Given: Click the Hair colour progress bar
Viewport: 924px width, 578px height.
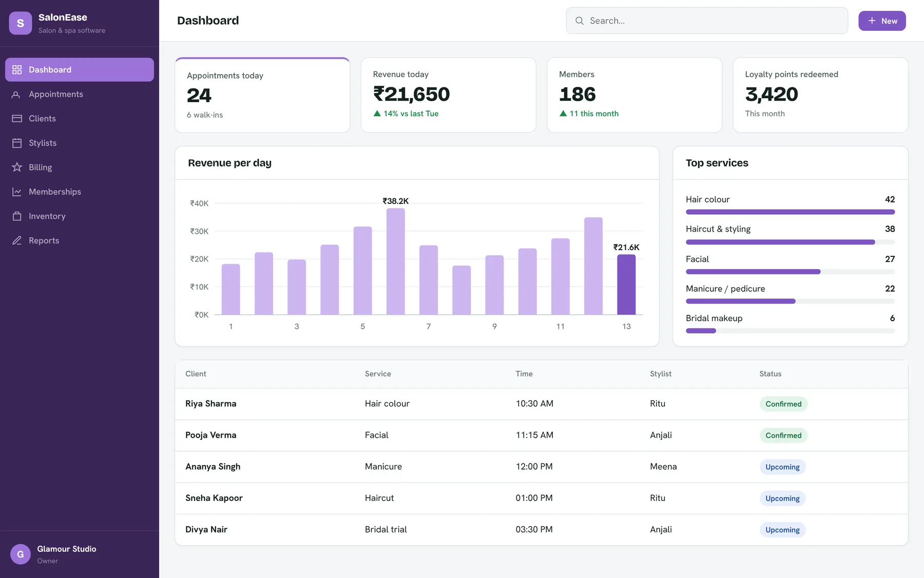Looking at the screenshot, I should tap(790, 212).
